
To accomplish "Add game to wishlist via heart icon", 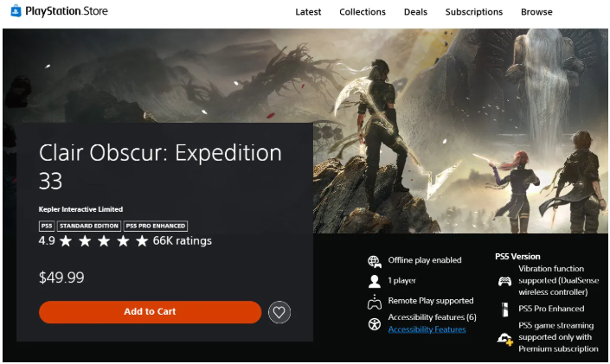I will click(x=279, y=312).
